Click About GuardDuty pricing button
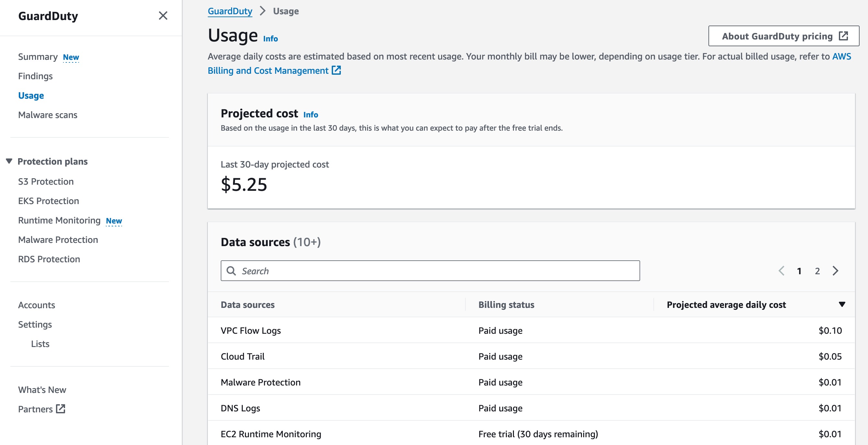868x445 pixels. (x=784, y=36)
